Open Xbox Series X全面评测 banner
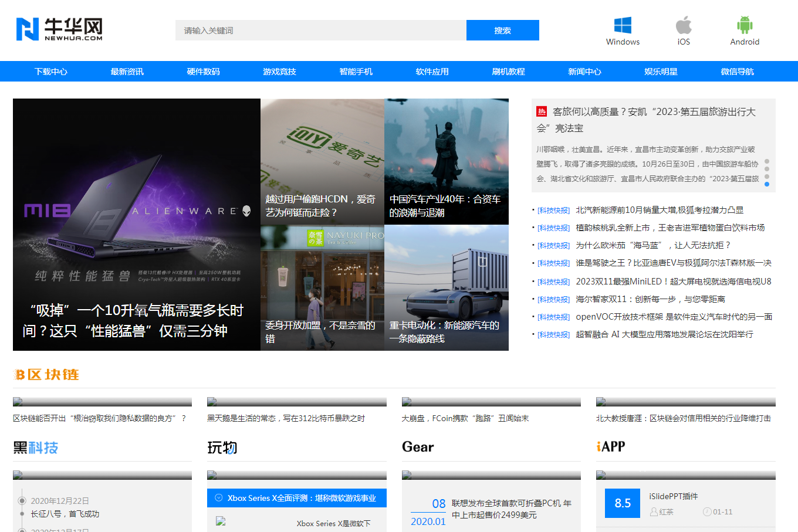This screenshot has height=532, width=798. [x=297, y=498]
